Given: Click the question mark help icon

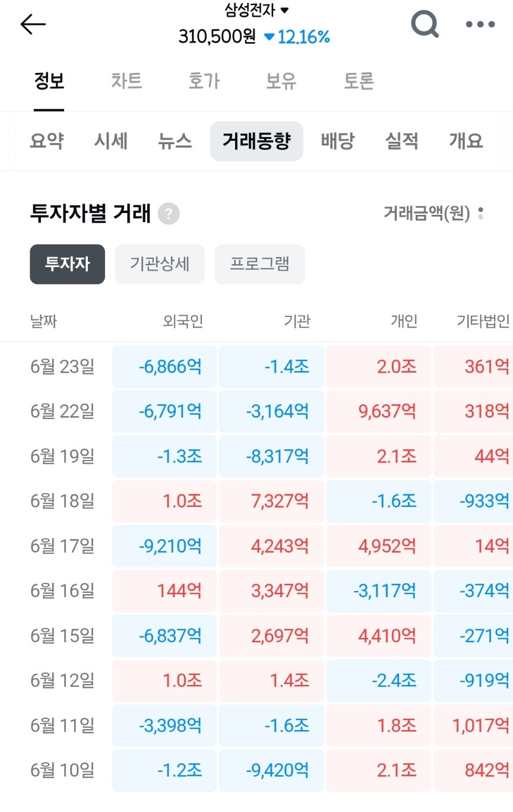Looking at the screenshot, I should tap(169, 214).
